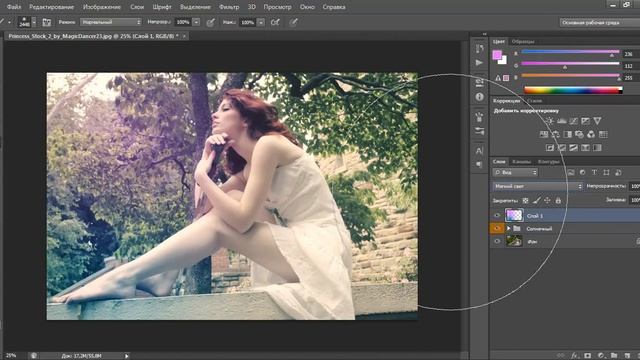Open the Info panel icon in the dock
Viewport: 640px width, 360px height.
[x=480, y=97]
